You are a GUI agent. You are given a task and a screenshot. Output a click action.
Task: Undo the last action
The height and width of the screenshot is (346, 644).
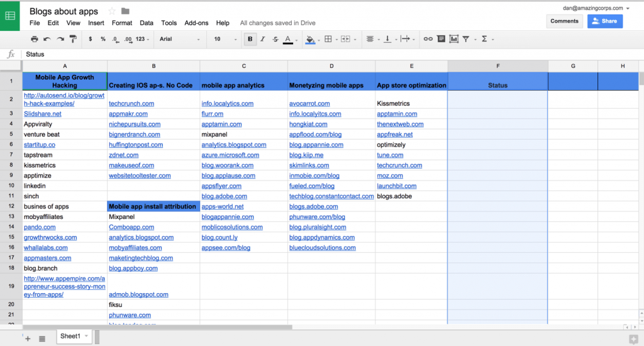pos(47,39)
